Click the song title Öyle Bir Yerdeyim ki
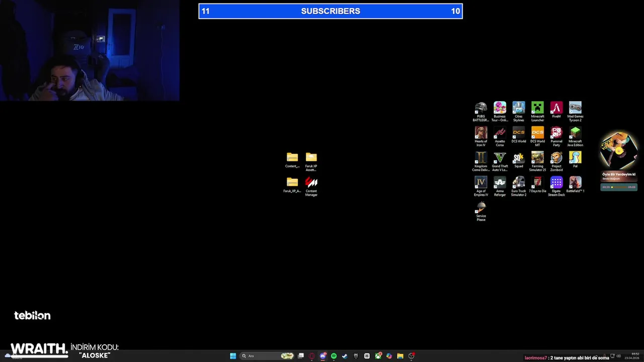Image resolution: width=644 pixels, height=362 pixels. pyautogui.click(x=619, y=174)
